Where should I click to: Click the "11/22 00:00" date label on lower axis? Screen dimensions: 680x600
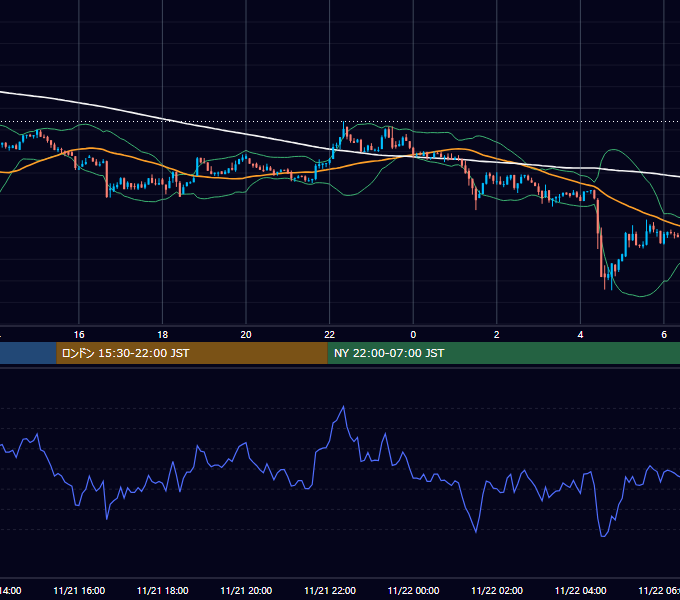tap(413, 591)
